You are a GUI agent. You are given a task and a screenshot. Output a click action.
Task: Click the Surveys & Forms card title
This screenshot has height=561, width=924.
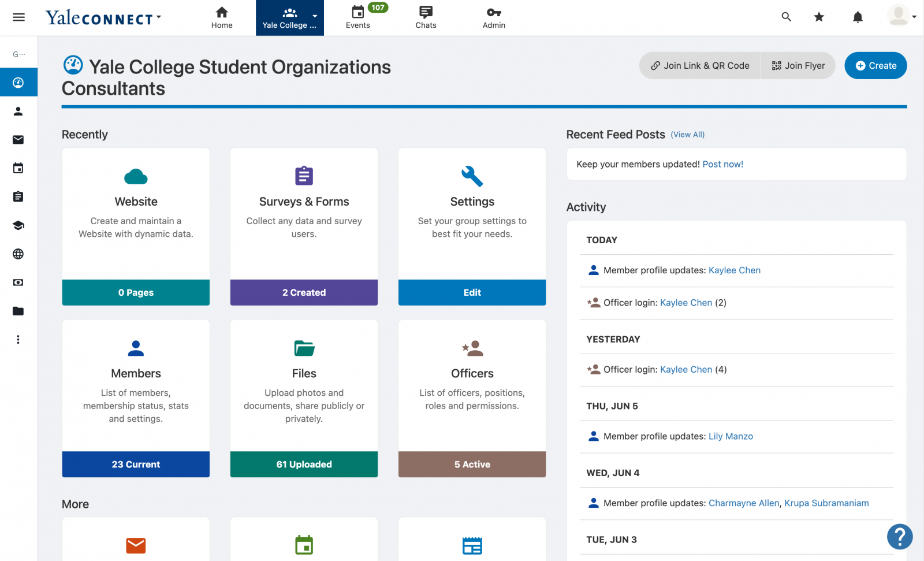tap(304, 202)
